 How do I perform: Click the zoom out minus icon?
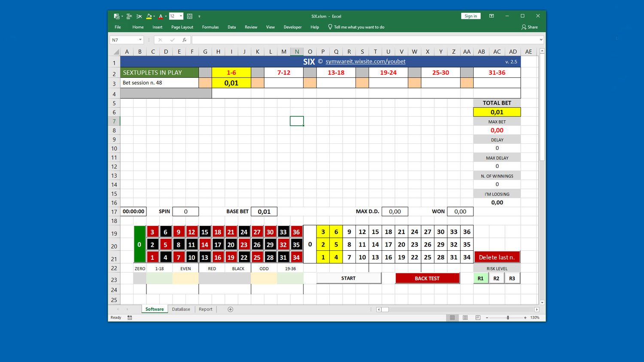487,318
